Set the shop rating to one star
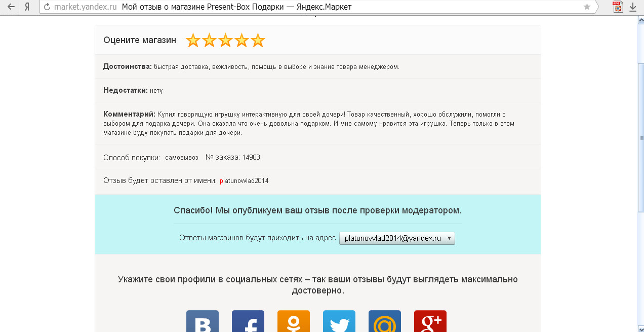The width and height of the screenshot is (644, 332). pos(193,41)
